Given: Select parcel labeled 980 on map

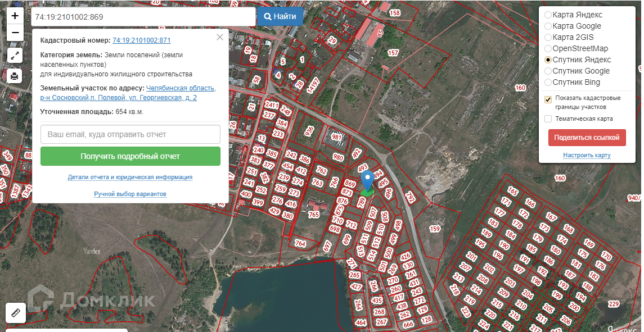Looking at the screenshot, I should click(x=338, y=158).
